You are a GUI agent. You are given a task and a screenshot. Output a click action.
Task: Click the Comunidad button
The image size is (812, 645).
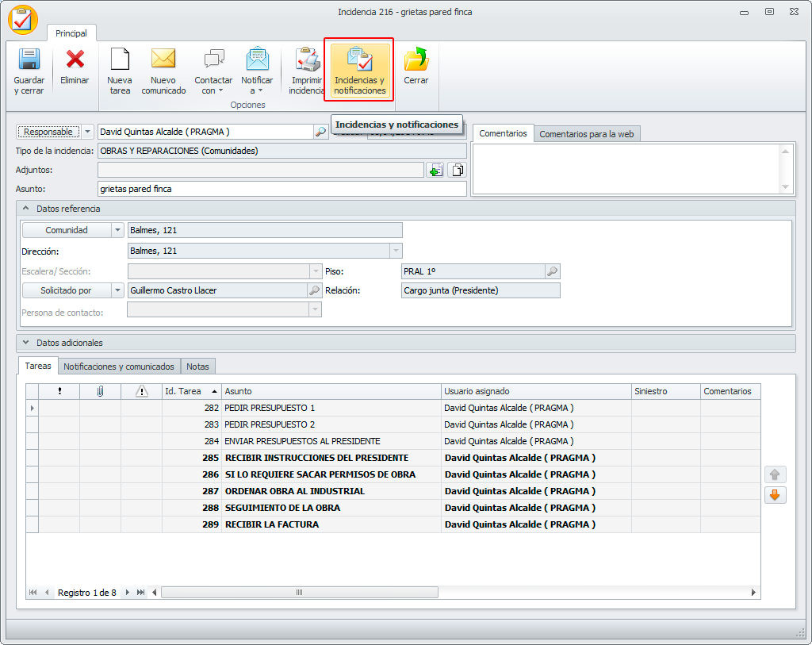(x=67, y=230)
